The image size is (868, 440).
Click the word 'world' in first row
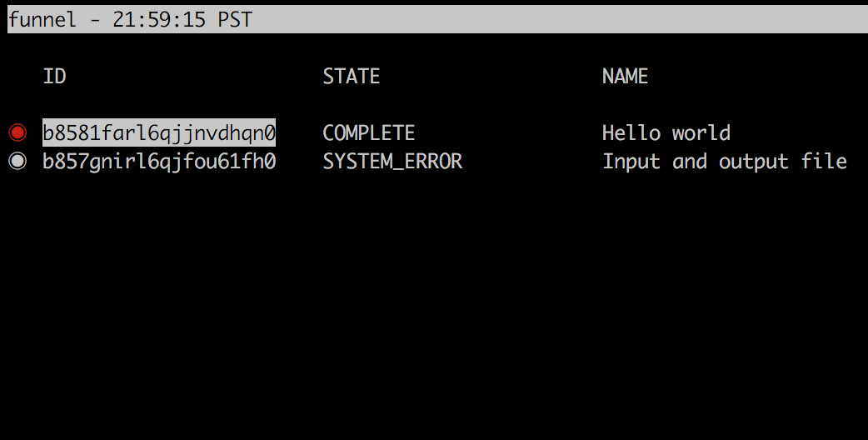coord(701,132)
